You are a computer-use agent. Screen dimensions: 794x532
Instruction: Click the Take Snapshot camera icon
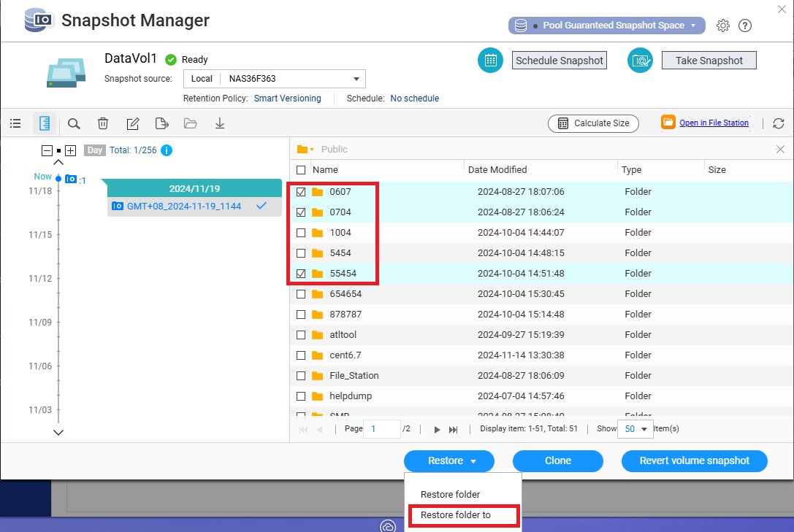tap(640, 60)
